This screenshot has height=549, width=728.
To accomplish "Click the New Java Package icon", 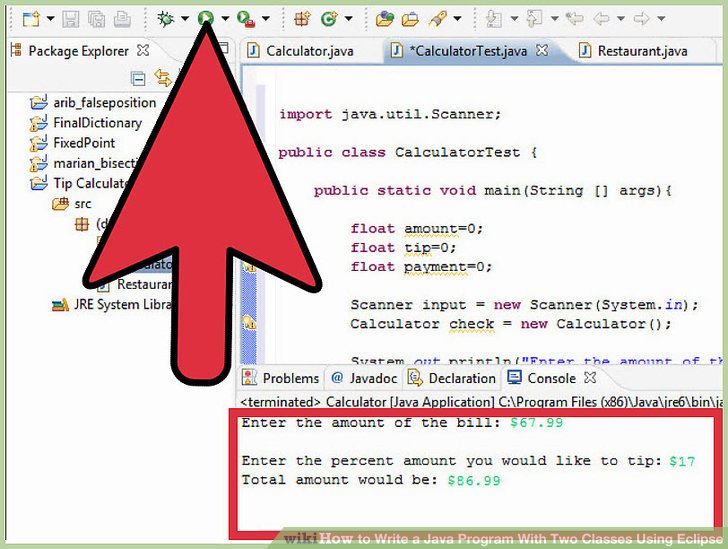I will [x=302, y=19].
